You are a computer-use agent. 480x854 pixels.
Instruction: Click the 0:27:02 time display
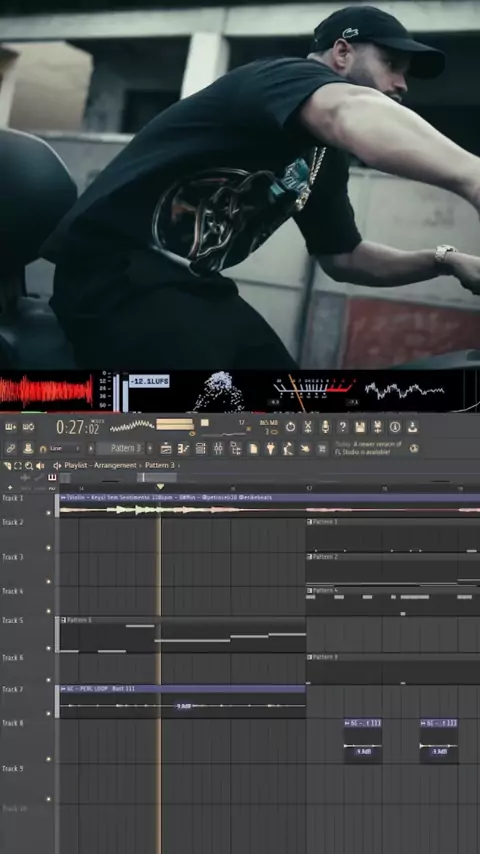tap(78, 428)
